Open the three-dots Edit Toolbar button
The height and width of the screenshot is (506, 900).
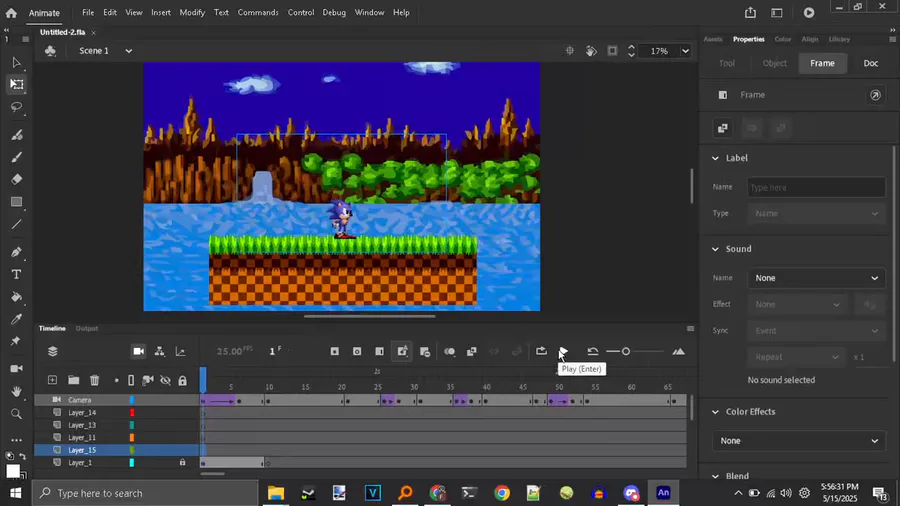[x=16, y=440]
